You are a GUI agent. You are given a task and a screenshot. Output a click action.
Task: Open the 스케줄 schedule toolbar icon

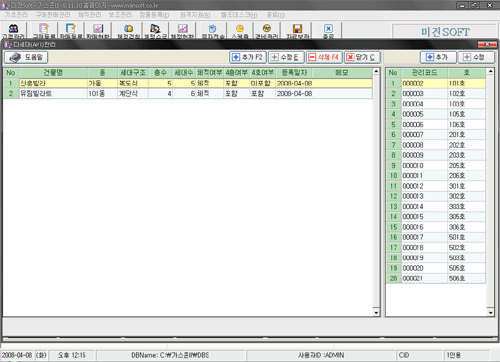click(240, 31)
